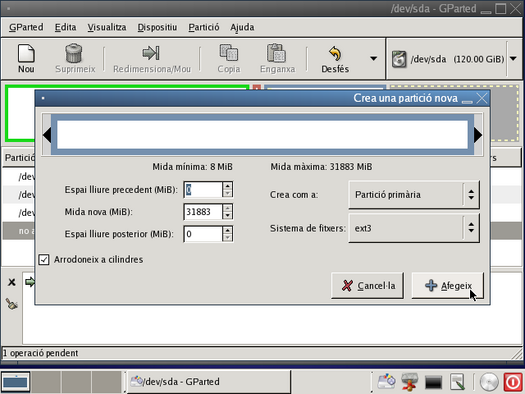Click the black terminal screen tray icon
This screenshot has height=394, width=525.
[x=433, y=382]
